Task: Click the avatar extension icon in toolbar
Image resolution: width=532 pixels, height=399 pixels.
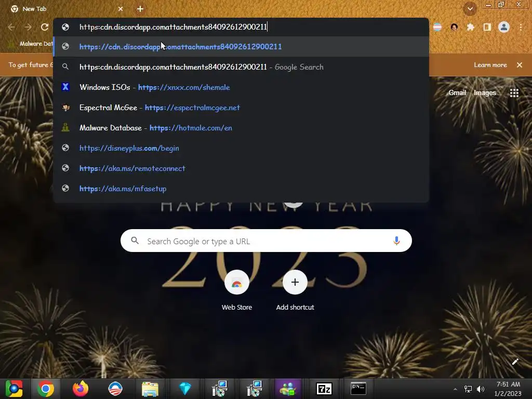Action: point(454,27)
